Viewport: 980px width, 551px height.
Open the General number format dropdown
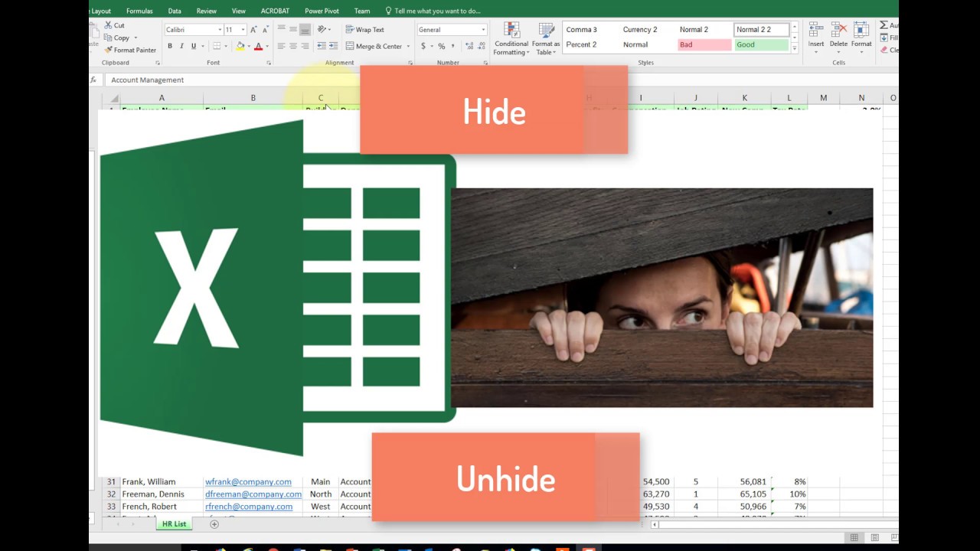coord(483,30)
